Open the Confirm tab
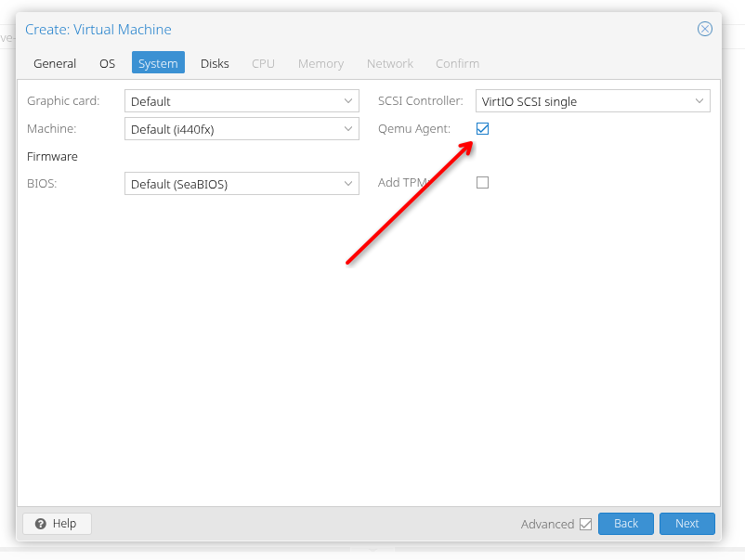745x560 pixels. click(x=458, y=63)
